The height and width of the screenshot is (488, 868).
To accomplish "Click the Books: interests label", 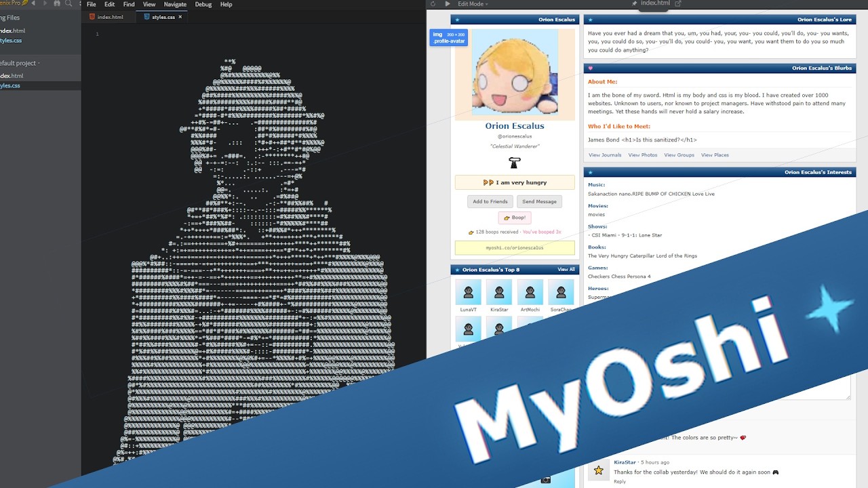I will click(x=597, y=247).
